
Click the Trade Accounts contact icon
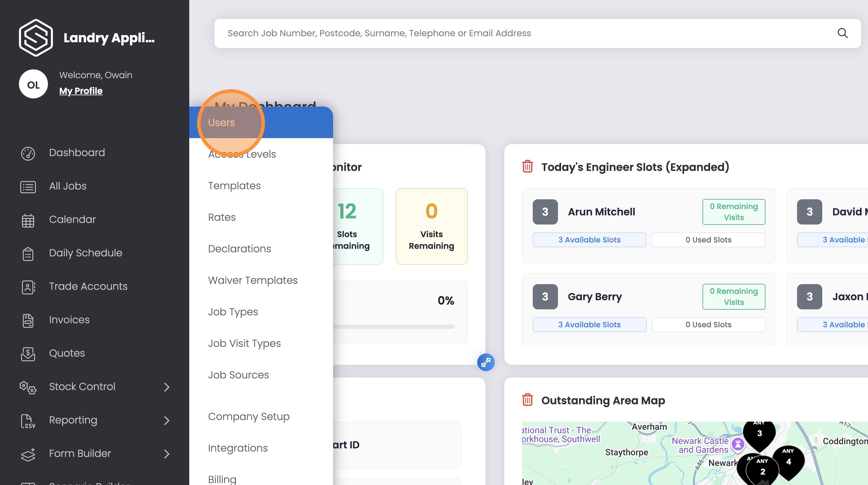(28, 287)
